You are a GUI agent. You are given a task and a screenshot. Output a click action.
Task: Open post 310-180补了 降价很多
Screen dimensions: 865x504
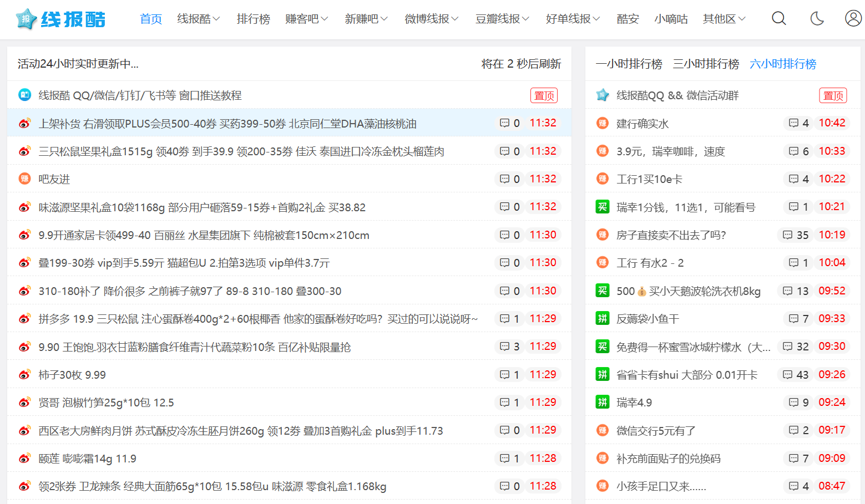point(190,291)
